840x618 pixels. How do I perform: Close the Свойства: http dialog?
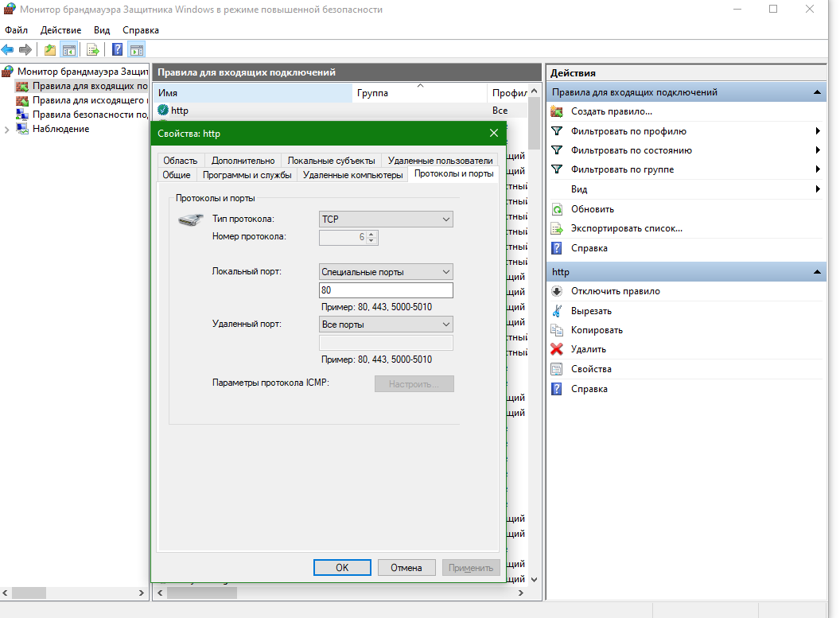[493, 133]
